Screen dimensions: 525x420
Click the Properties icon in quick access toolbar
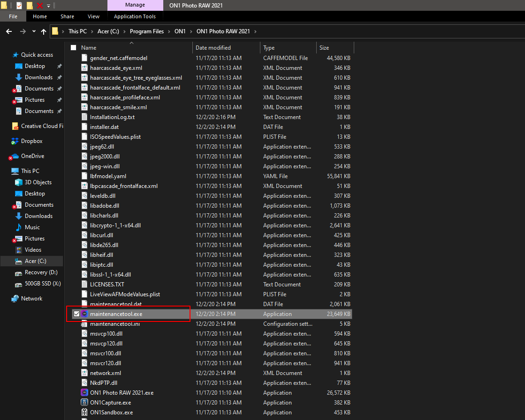pyautogui.click(x=19, y=6)
